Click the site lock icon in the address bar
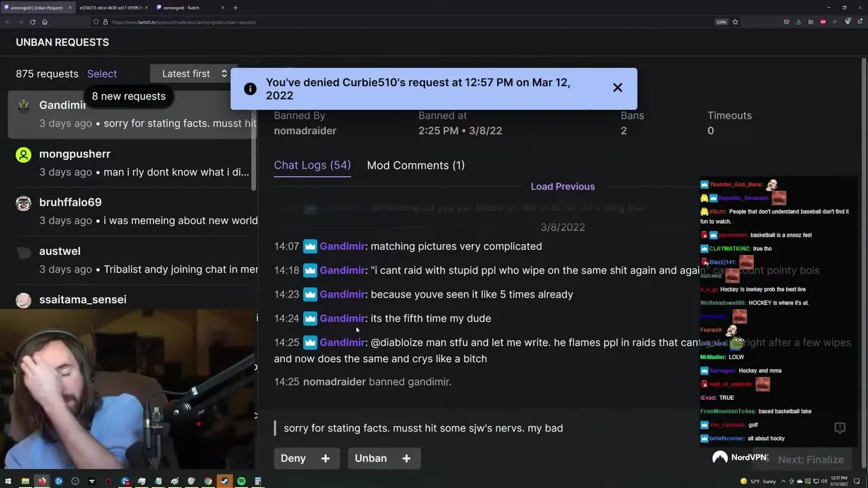868x488 pixels. pyautogui.click(x=104, y=22)
